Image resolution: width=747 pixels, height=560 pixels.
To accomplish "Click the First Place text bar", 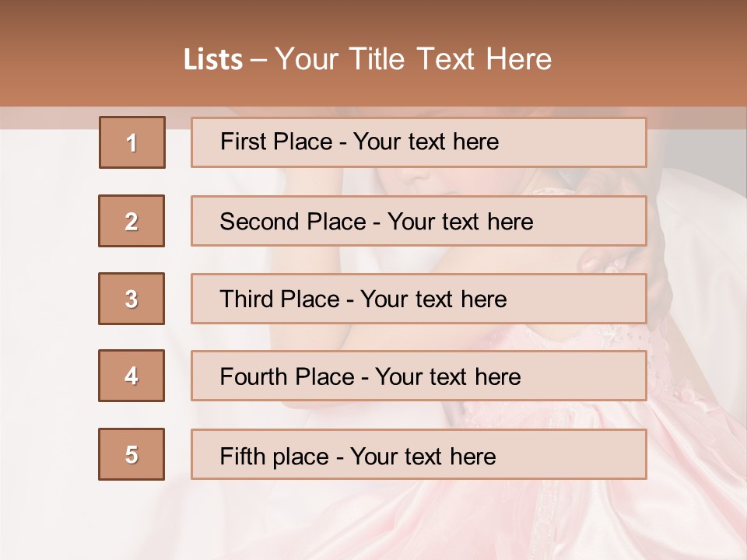I will 419,142.
